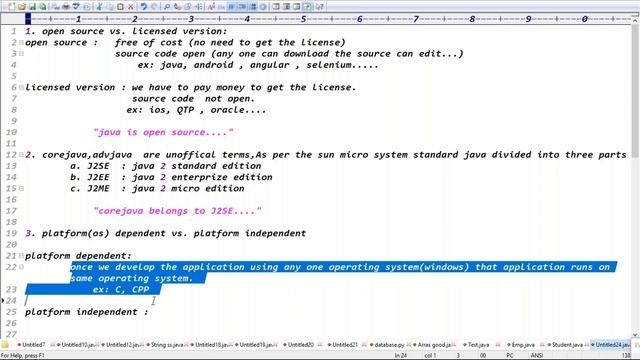This screenshot has height=360, width=640.
Task: Click the pink text "corejava belongs to J2SE...."
Action: (x=177, y=211)
